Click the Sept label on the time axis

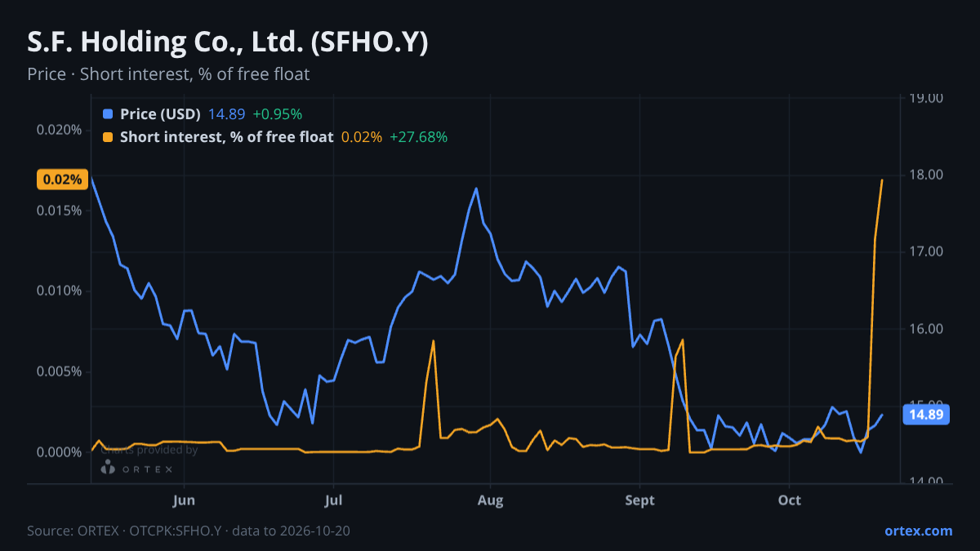(x=639, y=500)
